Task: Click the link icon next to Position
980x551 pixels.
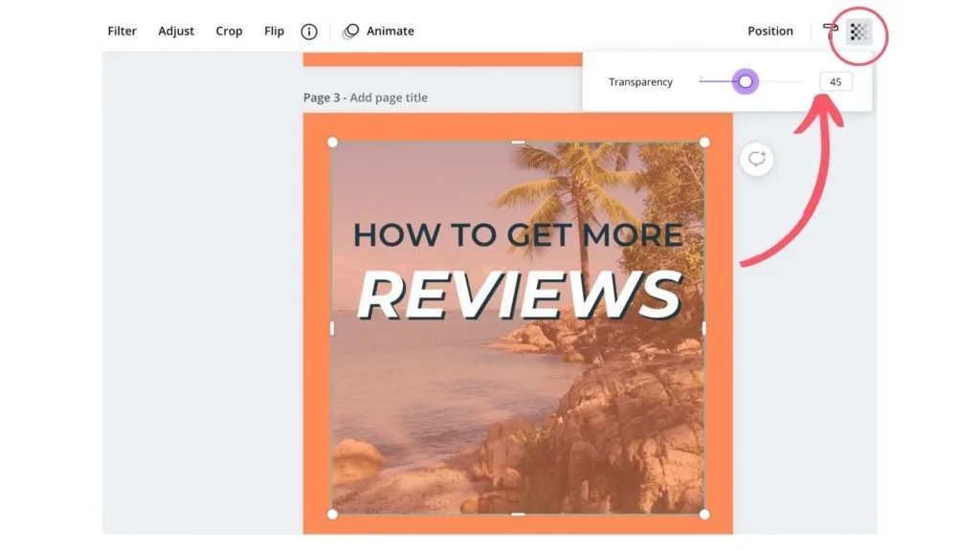Action: click(831, 30)
